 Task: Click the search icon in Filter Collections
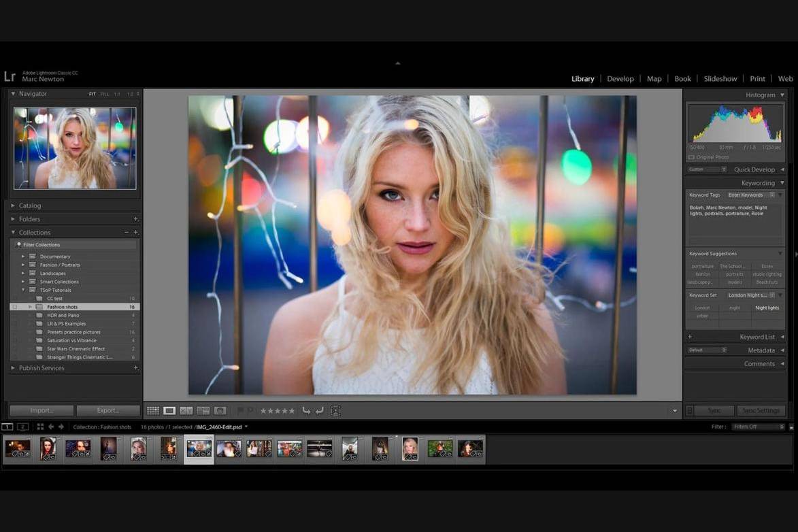point(18,244)
